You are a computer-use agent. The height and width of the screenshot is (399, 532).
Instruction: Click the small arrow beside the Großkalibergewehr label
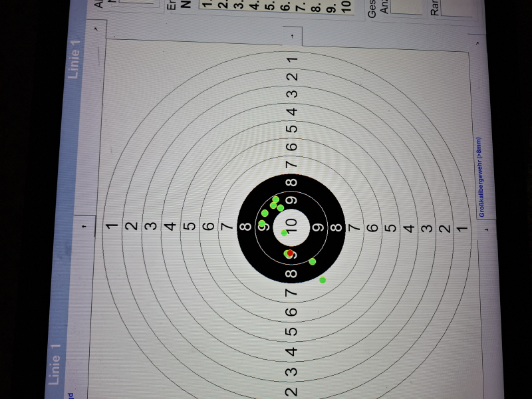tap(487, 229)
